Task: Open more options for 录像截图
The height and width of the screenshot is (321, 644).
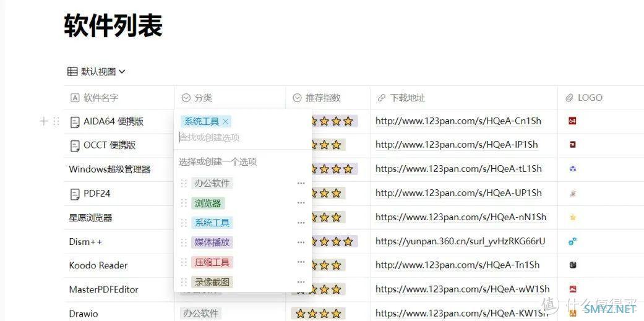Action: click(301, 282)
